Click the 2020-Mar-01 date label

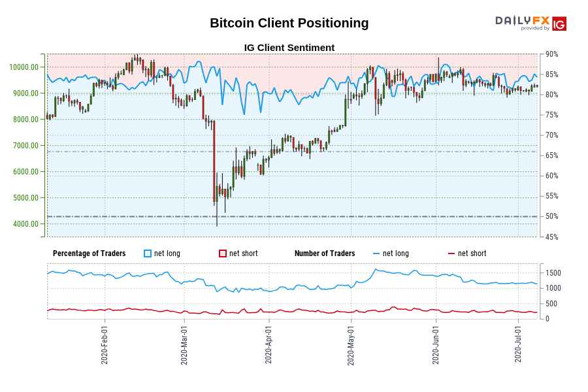tap(184, 345)
